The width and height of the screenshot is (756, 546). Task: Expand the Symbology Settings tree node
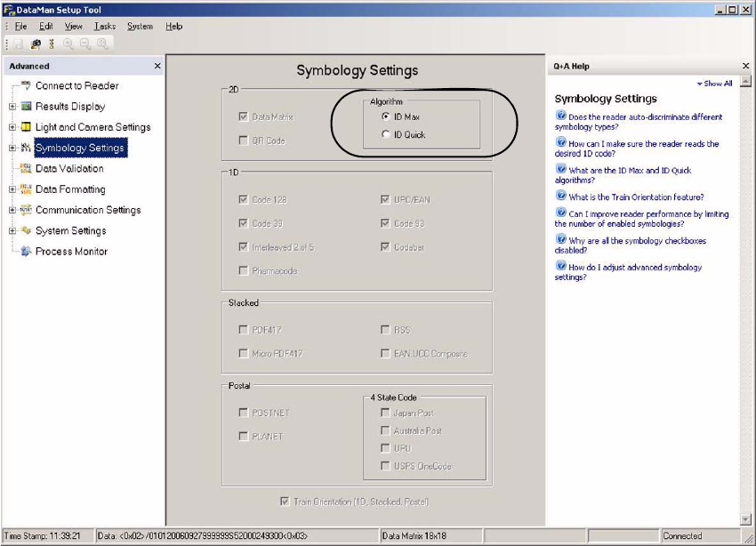pyautogui.click(x=12, y=148)
